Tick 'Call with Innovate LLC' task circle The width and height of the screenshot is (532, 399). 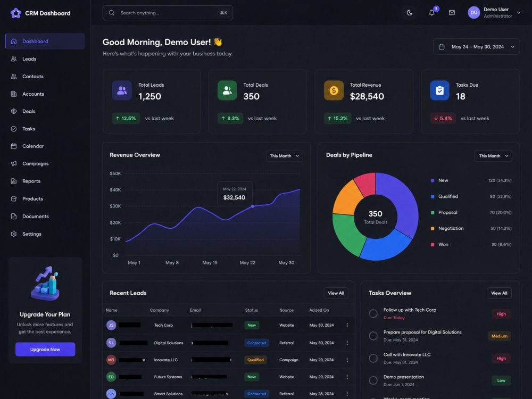373,358
